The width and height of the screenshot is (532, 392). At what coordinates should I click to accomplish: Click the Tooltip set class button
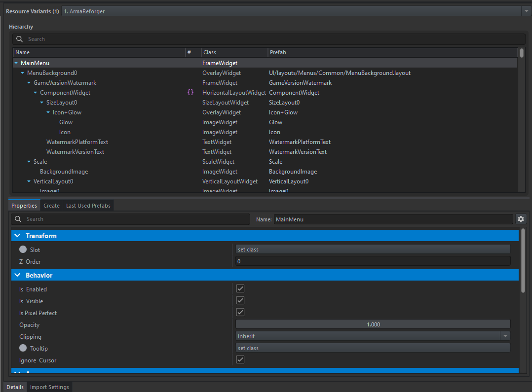click(373, 348)
